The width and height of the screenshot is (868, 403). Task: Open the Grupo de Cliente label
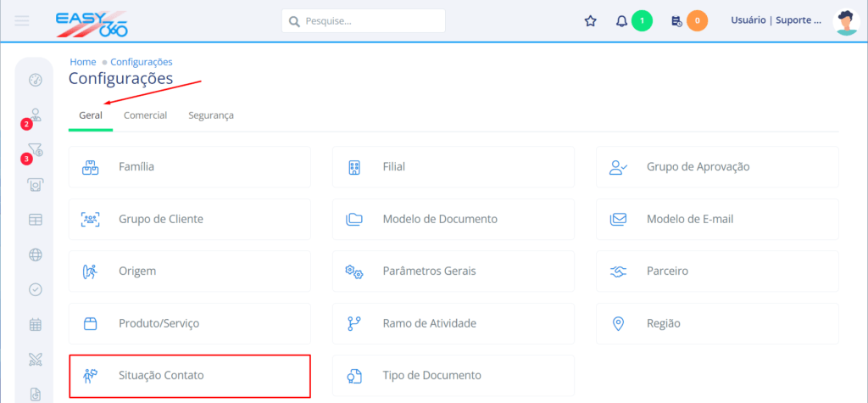coord(160,219)
